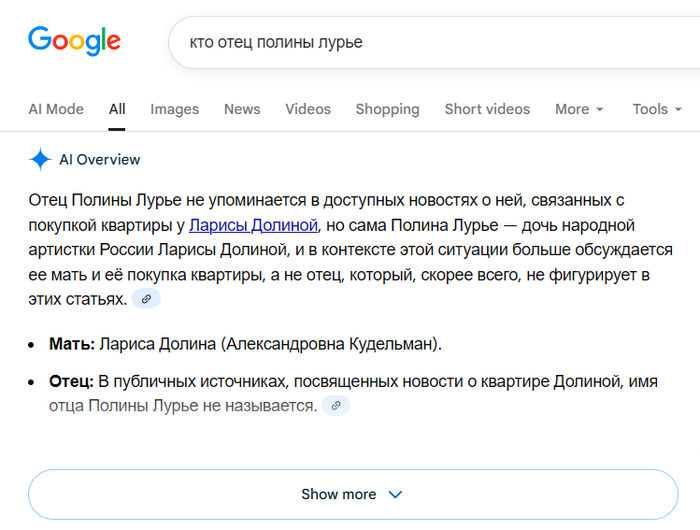The width and height of the screenshot is (700, 530).
Task: Click the source link icon after first paragraph
Action: (146, 299)
